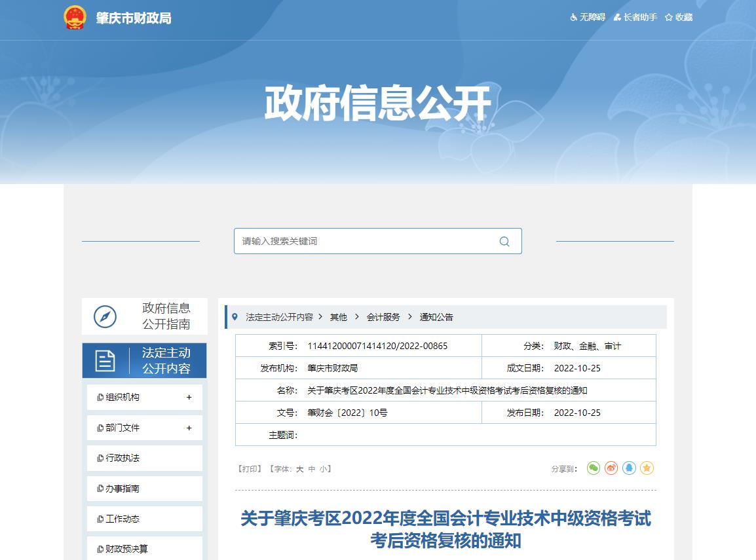The width and height of the screenshot is (756, 560).
Task: Share the article to Sina Weibo
Action: (x=611, y=468)
